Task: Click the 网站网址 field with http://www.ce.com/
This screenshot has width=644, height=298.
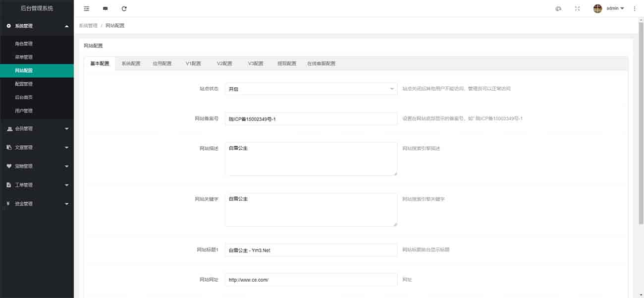Action: click(x=311, y=280)
